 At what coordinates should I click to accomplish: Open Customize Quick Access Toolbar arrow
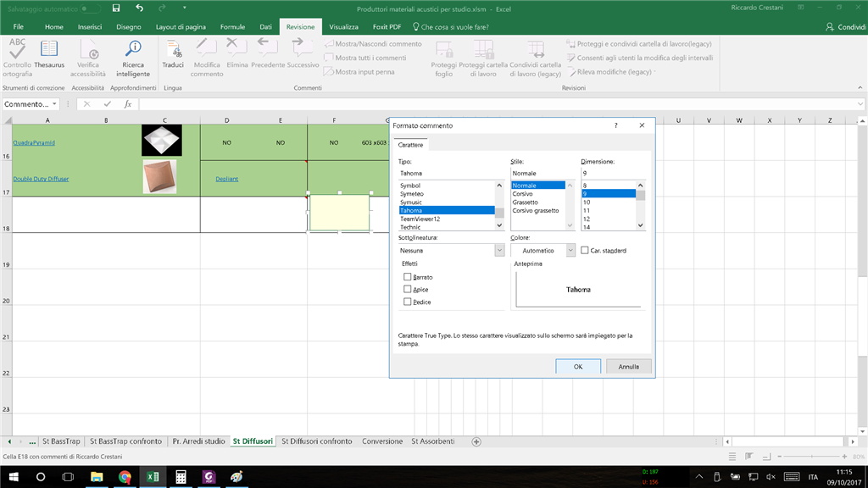point(184,8)
